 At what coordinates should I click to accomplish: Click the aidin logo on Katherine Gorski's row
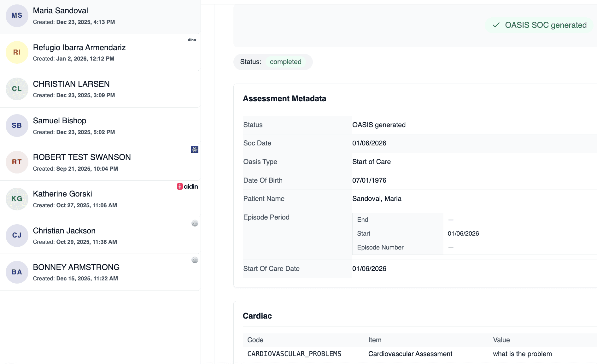[187, 186]
